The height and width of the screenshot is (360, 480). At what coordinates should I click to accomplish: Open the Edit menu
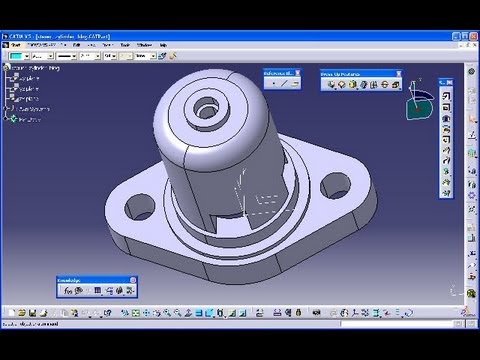tap(76, 45)
